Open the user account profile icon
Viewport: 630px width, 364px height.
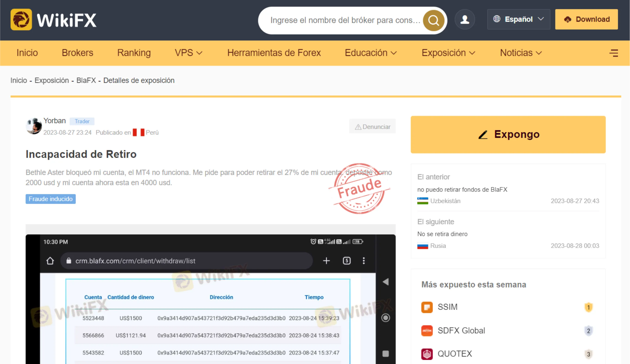465,19
